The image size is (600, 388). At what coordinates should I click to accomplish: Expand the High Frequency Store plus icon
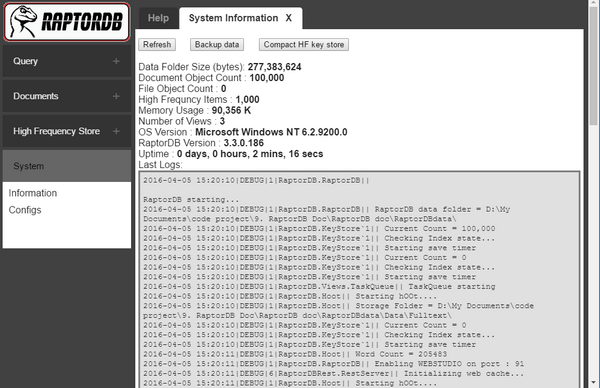tap(116, 131)
